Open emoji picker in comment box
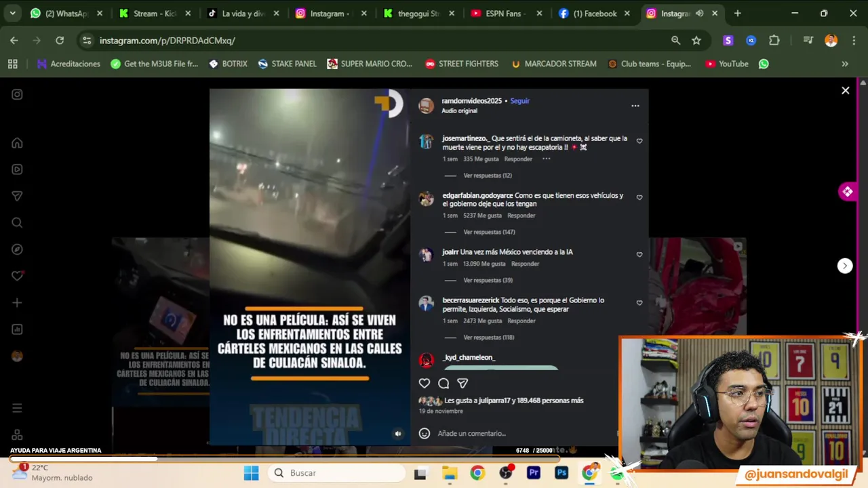The width and height of the screenshot is (868, 488). (x=425, y=433)
